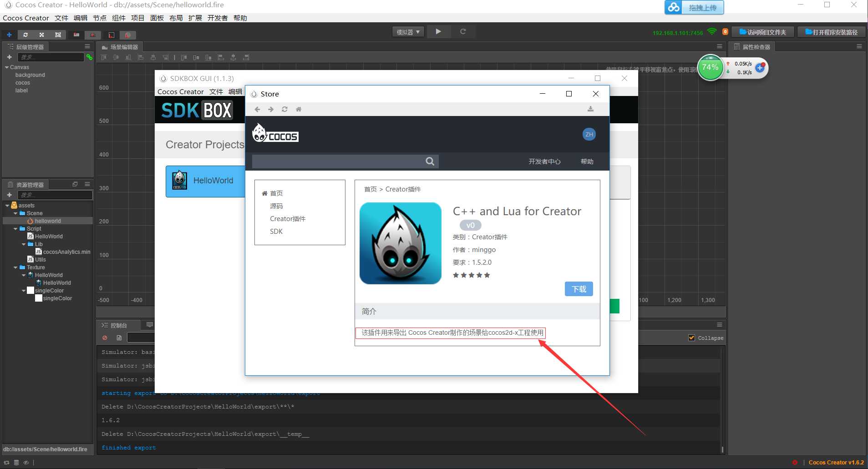The width and height of the screenshot is (868, 469).
Task: Click the blue plus on the network speed widget
Action: coord(760,68)
